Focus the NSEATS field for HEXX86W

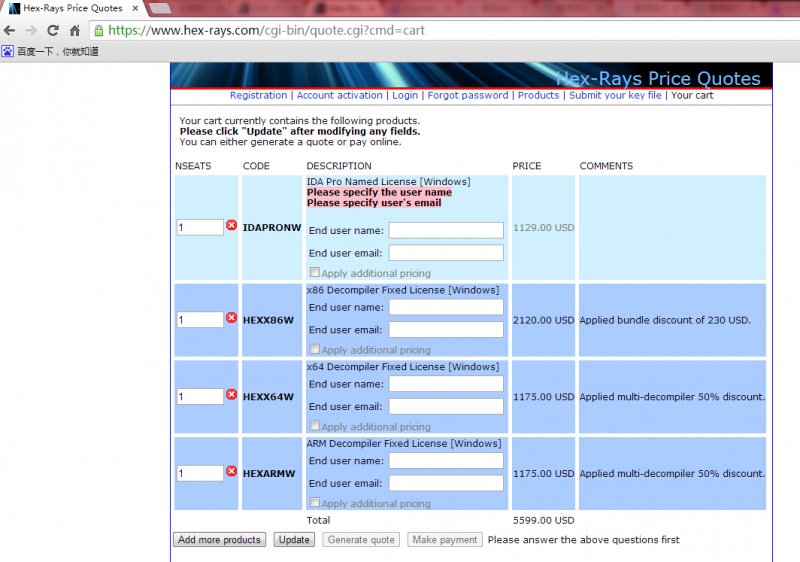[x=200, y=320]
